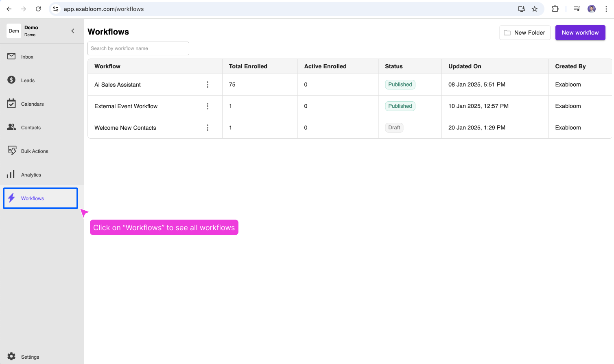Open Settings gear icon
This screenshot has height=364, width=614.
click(11, 357)
